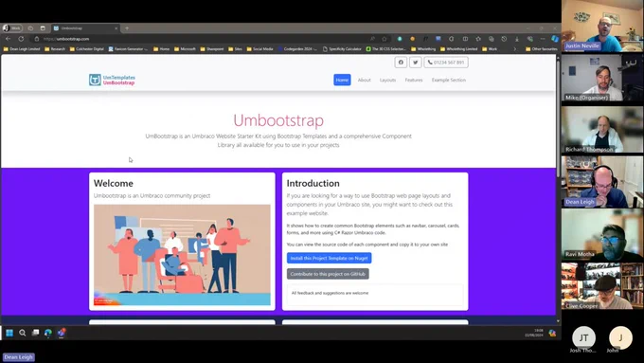644x363 pixels.
Task: Open the Facebook social icon link
Action: coord(401,62)
